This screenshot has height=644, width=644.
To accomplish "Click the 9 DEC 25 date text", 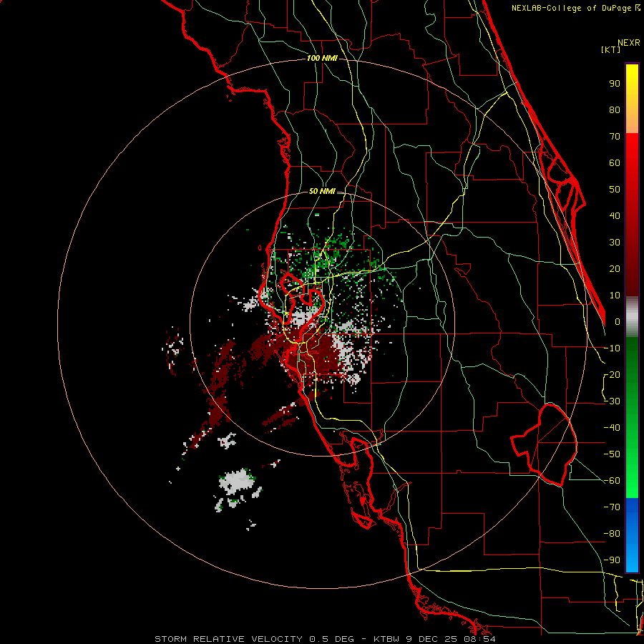I will (x=431, y=639).
